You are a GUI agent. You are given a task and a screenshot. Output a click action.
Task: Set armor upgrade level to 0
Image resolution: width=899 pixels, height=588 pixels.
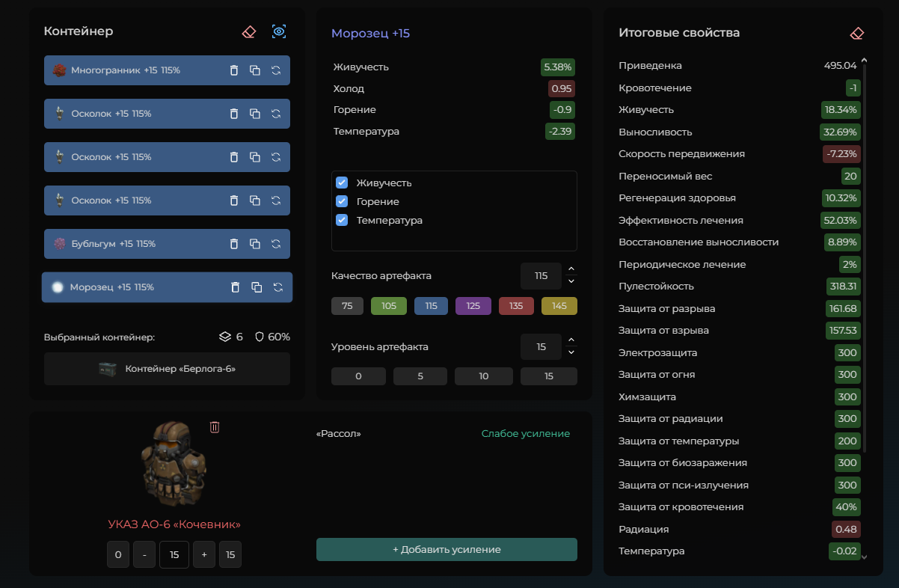click(118, 554)
